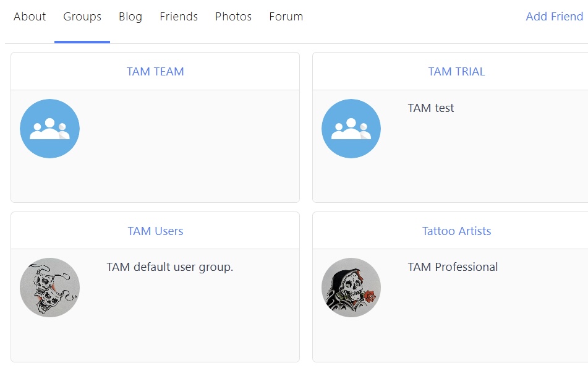The width and height of the screenshot is (588, 389).
Task: Open the TAM TRIAL group title link
Action: 456,72
